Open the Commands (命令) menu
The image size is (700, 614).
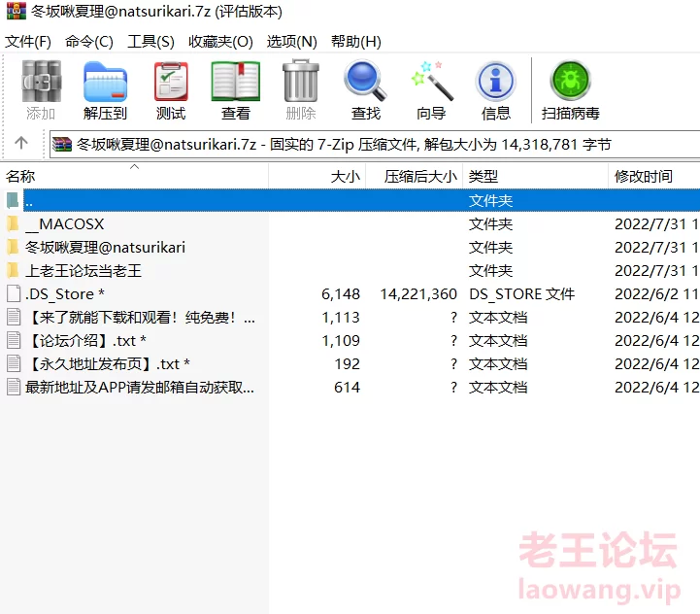(x=89, y=42)
